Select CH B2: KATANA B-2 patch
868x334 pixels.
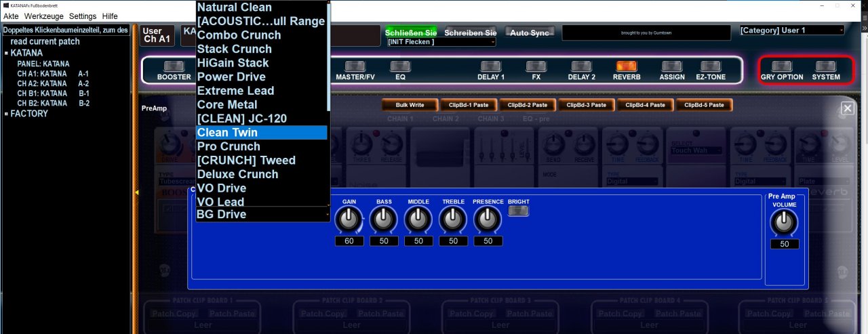point(53,104)
